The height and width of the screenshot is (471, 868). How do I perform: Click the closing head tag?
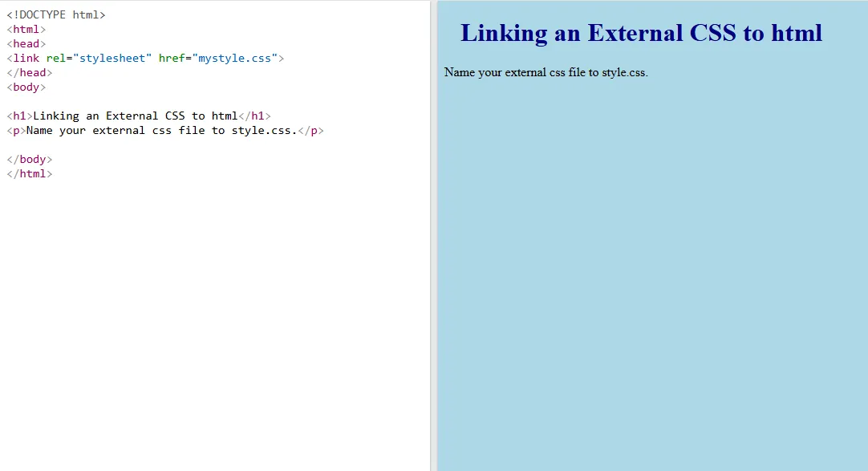[29, 72]
